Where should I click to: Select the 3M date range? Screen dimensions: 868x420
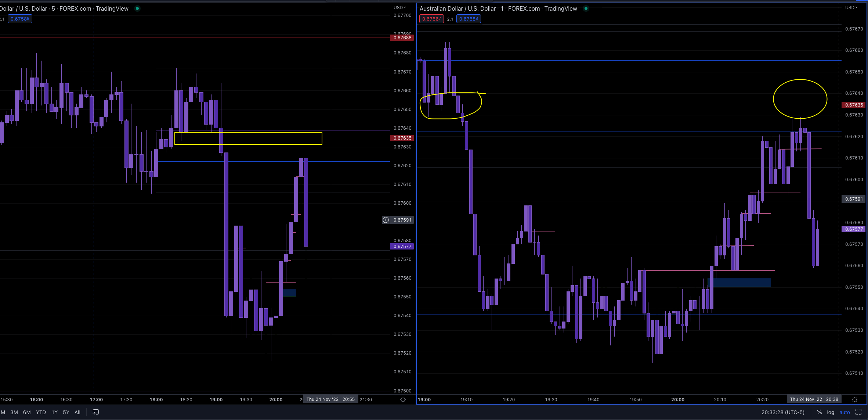coord(14,412)
